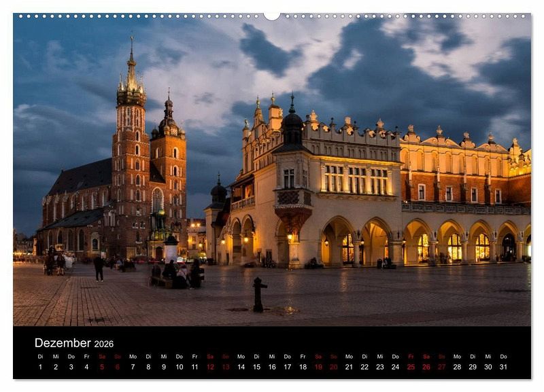Select date 29 in the calendar row

tap(473, 367)
